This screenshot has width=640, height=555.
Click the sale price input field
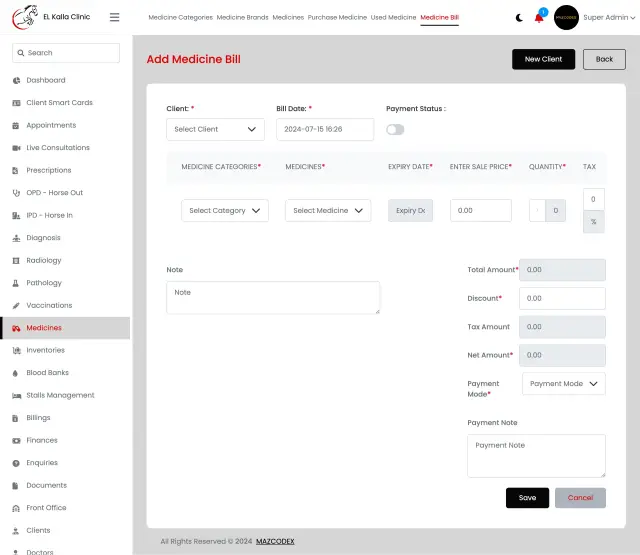[x=481, y=211]
